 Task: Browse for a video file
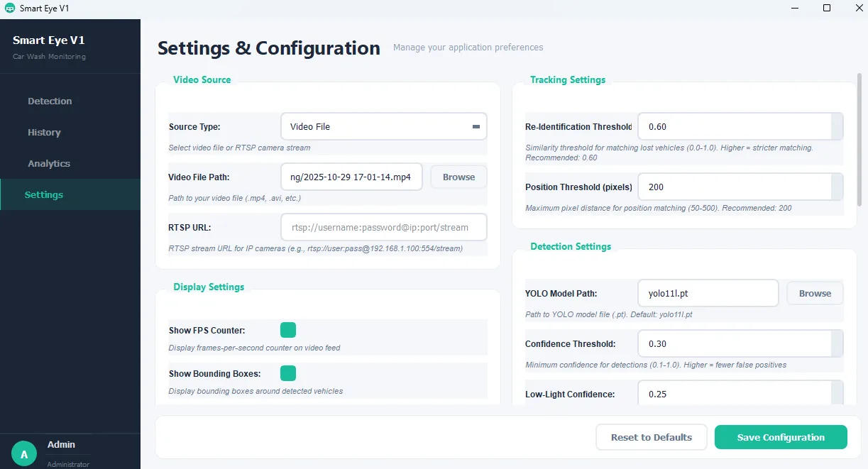pos(458,177)
